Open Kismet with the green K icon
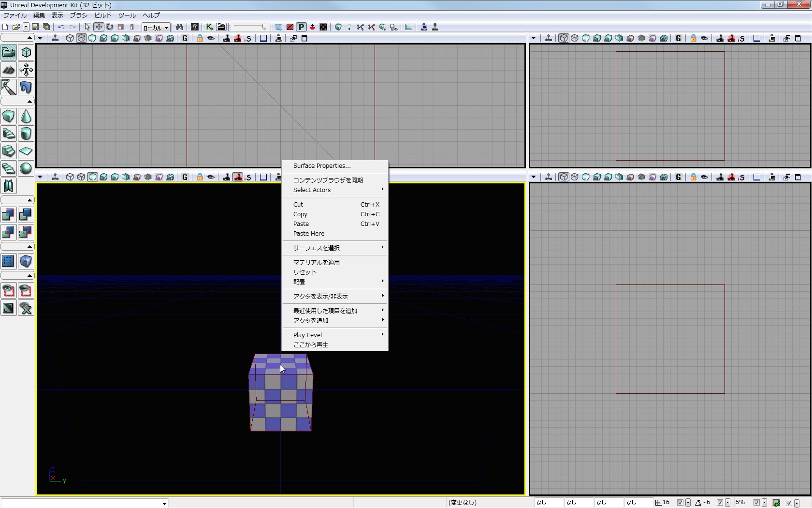Image resolution: width=812 pixels, height=508 pixels. click(x=209, y=27)
